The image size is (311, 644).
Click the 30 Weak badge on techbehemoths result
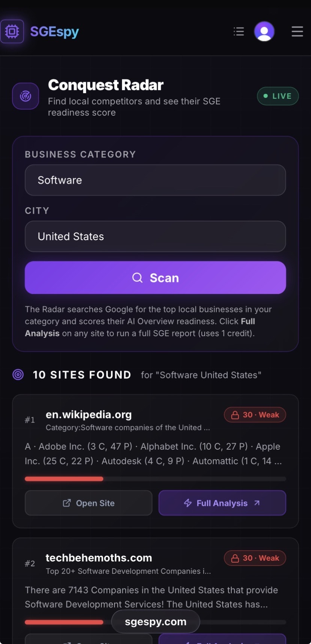tap(255, 558)
